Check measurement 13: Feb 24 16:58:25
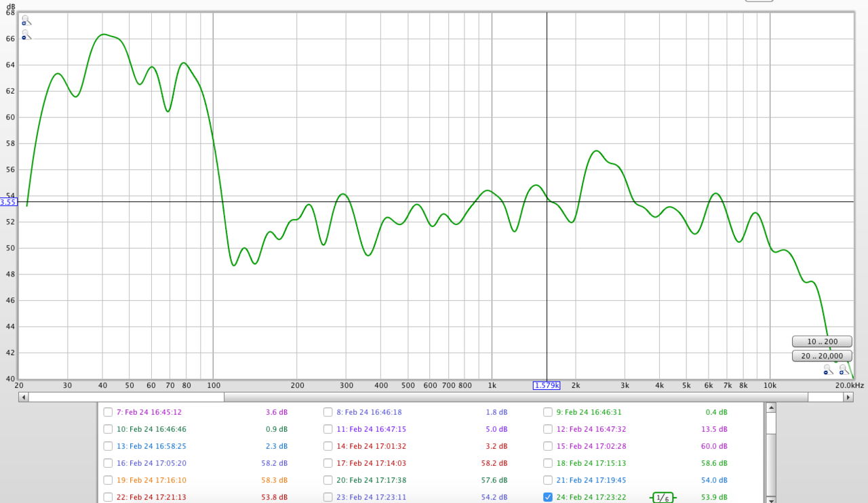Image resolution: width=868 pixels, height=503 pixels. pyautogui.click(x=108, y=446)
